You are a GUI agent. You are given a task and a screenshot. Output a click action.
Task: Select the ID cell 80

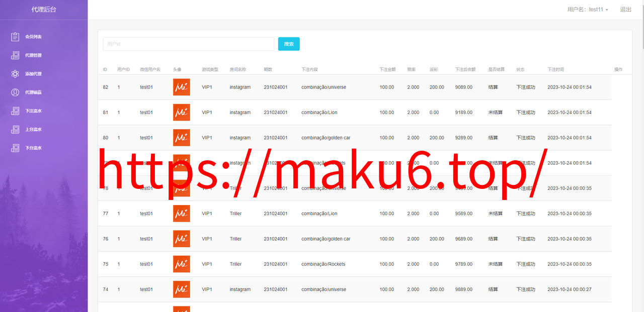click(106, 138)
